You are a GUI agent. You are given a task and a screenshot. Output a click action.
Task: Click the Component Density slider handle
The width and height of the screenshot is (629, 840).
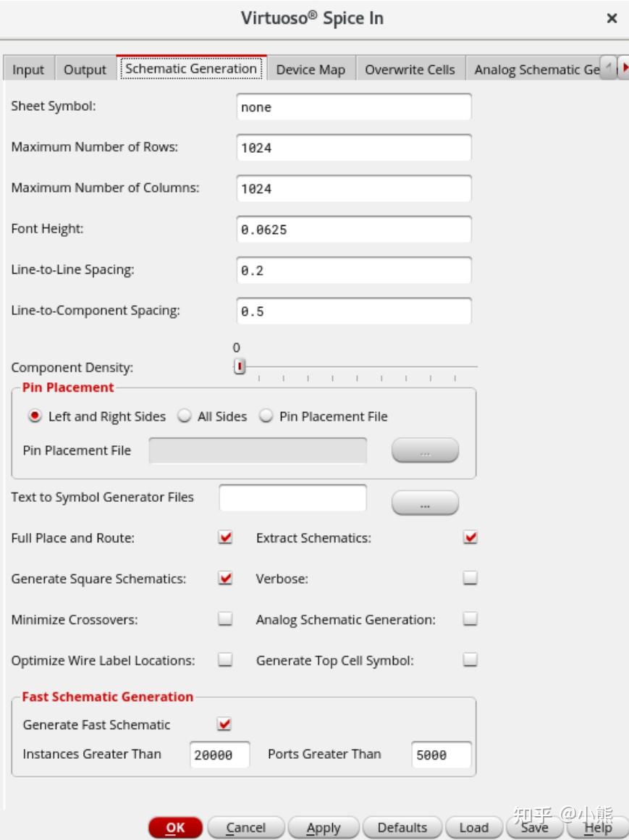pyautogui.click(x=240, y=366)
